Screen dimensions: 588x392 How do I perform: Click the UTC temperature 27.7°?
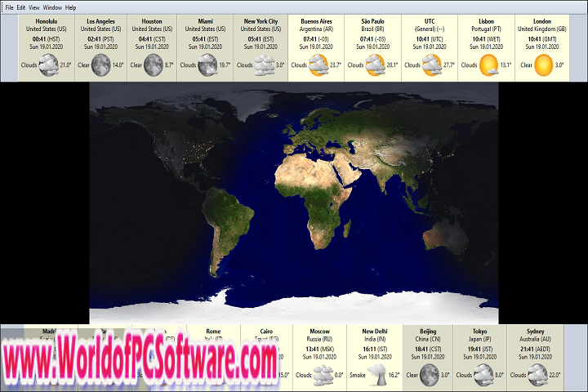(449, 65)
